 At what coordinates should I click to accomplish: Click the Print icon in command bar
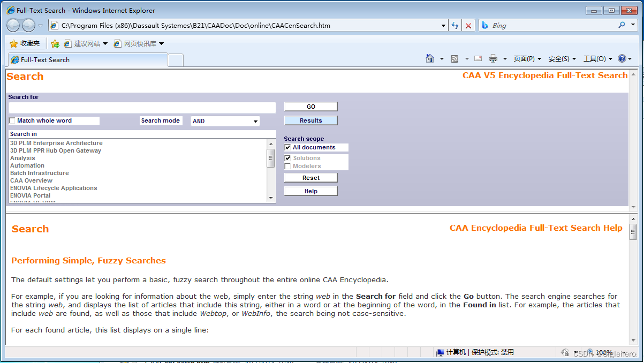coord(493,59)
